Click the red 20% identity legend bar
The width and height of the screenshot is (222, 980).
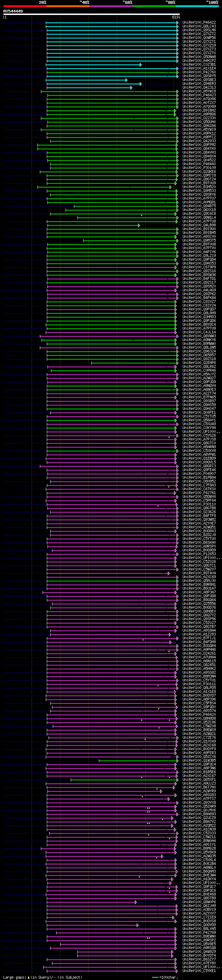point(25,6)
